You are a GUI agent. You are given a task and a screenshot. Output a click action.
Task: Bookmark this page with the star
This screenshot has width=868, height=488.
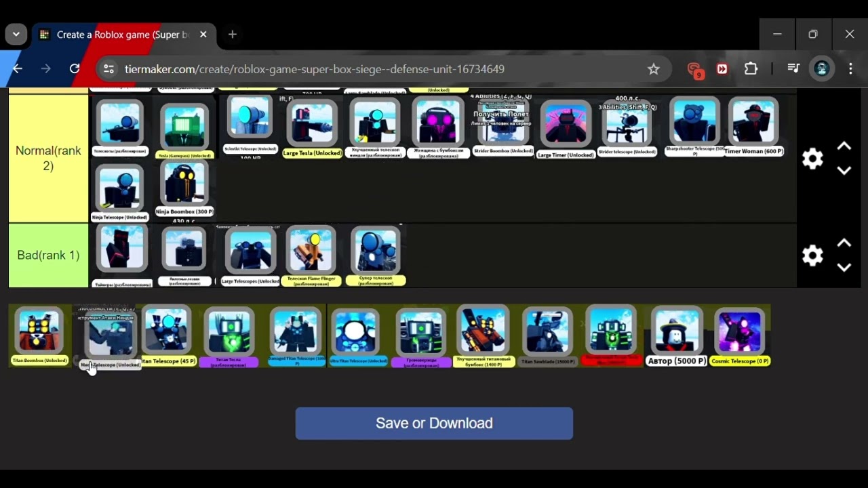point(654,69)
